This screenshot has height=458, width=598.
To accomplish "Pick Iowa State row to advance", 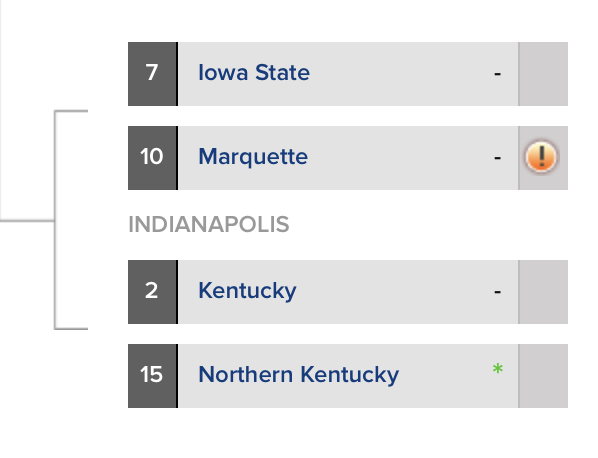I will tap(348, 74).
